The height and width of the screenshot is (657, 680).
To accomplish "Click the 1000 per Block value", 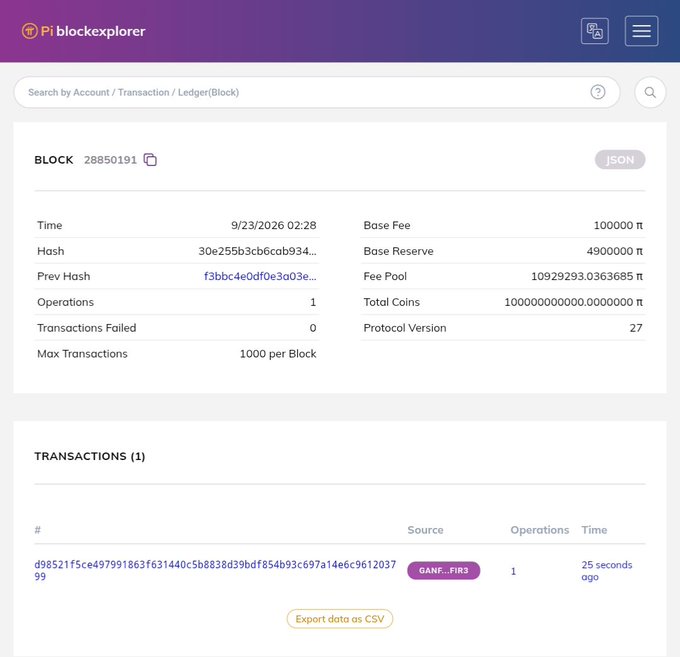I will 278,354.
